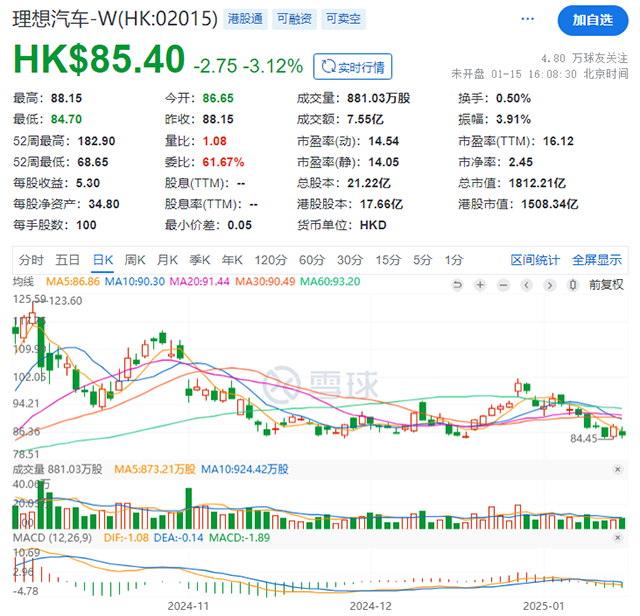640x616 pixels.
Task: Click the 2024-11 date axis label
Action: pos(188,606)
